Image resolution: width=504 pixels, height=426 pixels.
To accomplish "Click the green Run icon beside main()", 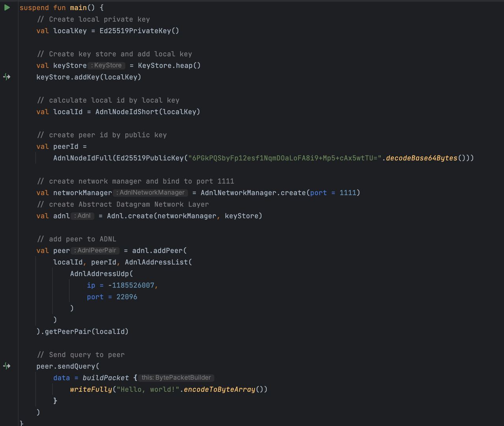I will pos(7,7).
